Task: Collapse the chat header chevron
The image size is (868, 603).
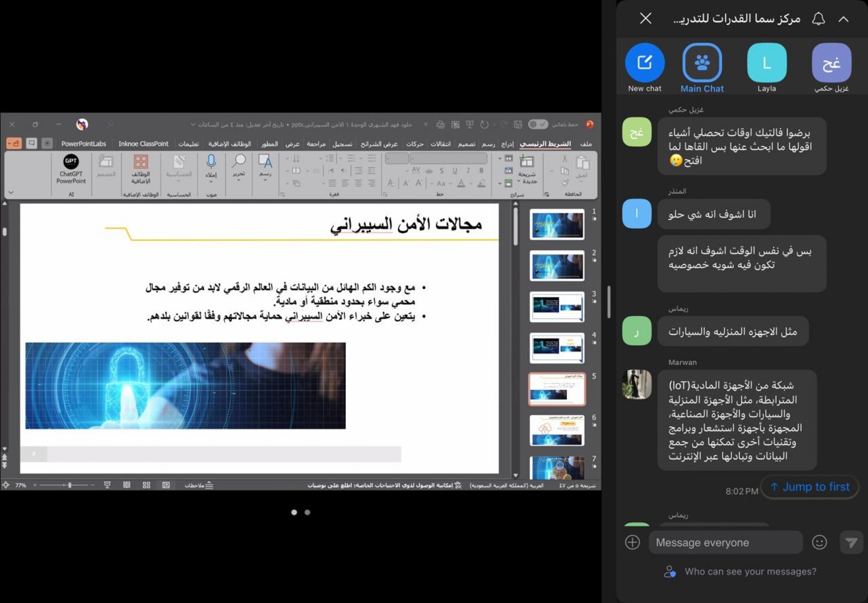Action: (843, 19)
